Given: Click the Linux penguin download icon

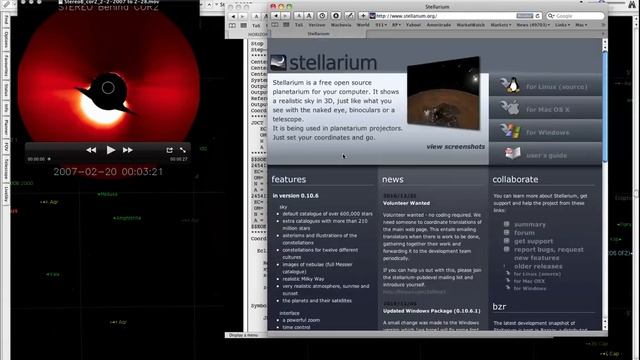Looking at the screenshot, I should pyautogui.click(x=510, y=85).
